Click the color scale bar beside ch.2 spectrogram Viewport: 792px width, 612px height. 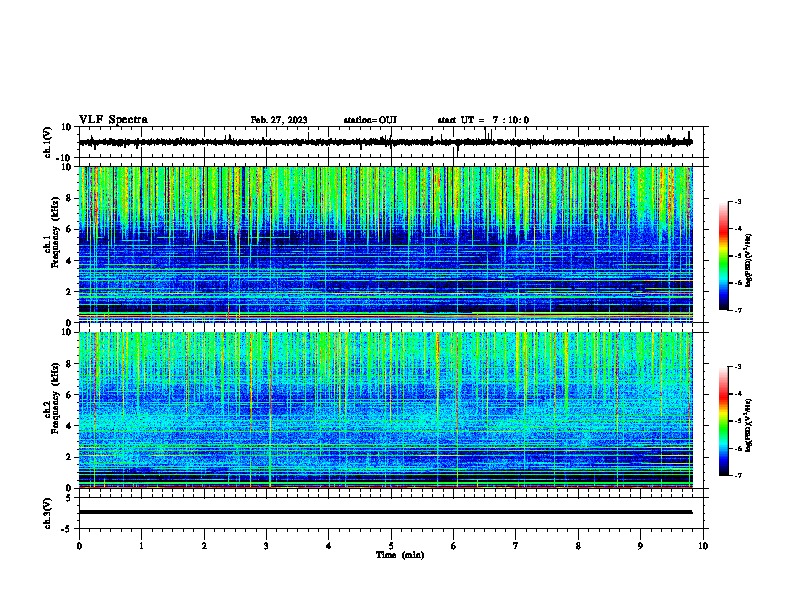[724, 421]
